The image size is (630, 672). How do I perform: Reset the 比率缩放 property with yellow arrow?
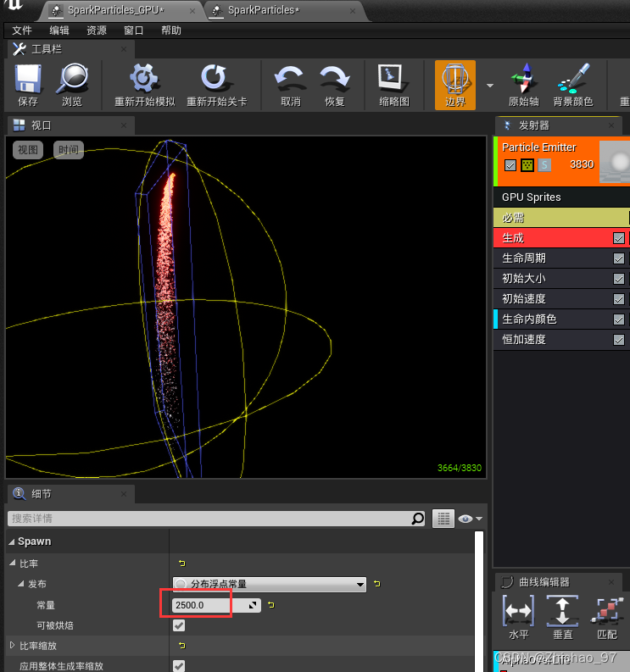pyautogui.click(x=181, y=646)
